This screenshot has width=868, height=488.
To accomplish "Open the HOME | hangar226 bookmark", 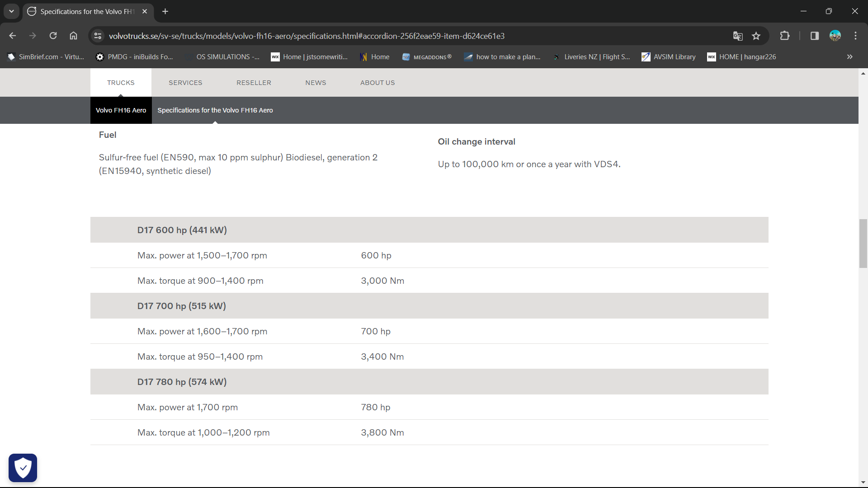I will 741,57.
